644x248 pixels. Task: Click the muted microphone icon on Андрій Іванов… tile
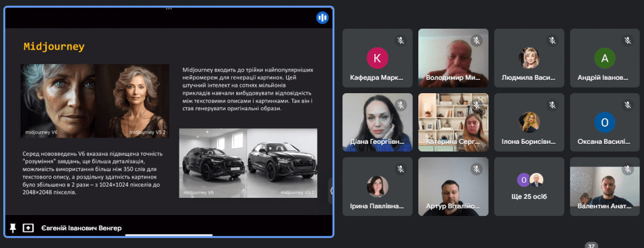pos(628,40)
